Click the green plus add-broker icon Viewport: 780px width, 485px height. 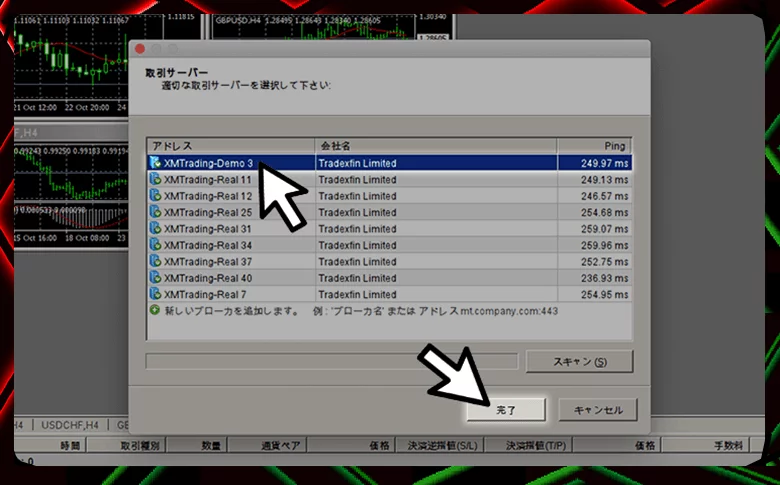coord(155,310)
